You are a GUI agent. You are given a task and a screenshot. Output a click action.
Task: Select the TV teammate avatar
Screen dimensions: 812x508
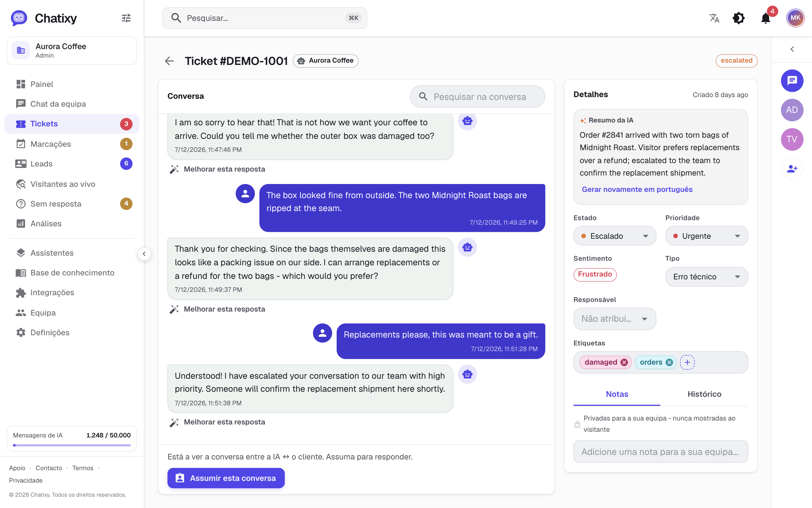pos(792,139)
